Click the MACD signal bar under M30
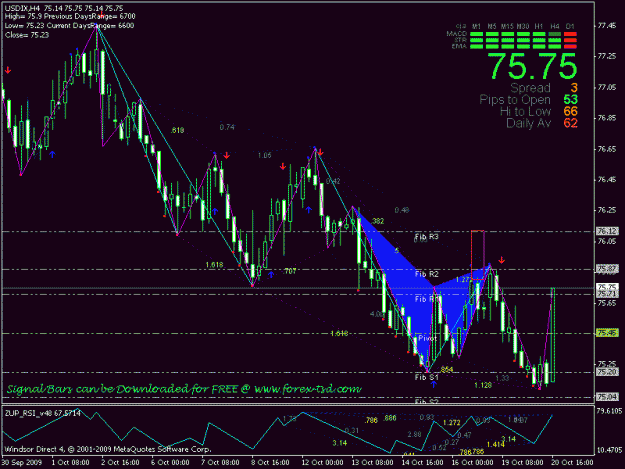The image size is (625, 469). [523, 34]
